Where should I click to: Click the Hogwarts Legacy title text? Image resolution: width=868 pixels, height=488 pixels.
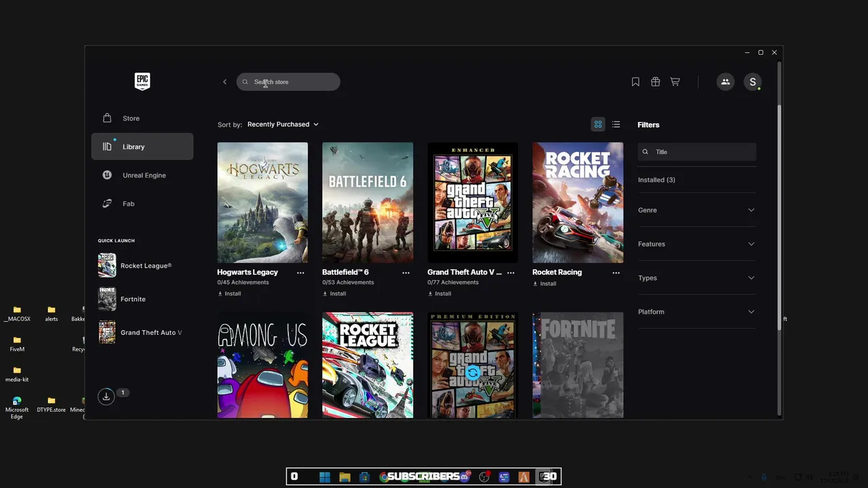248,272
